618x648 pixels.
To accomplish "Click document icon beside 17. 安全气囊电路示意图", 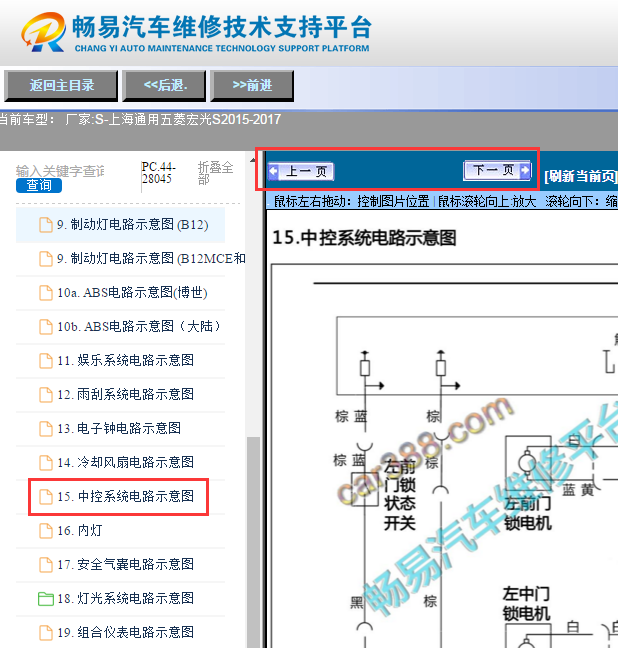I will point(45,565).
